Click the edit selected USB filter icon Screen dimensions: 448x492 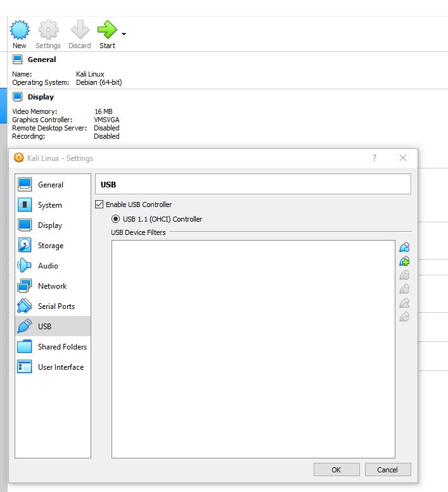(x=404, y=275)
